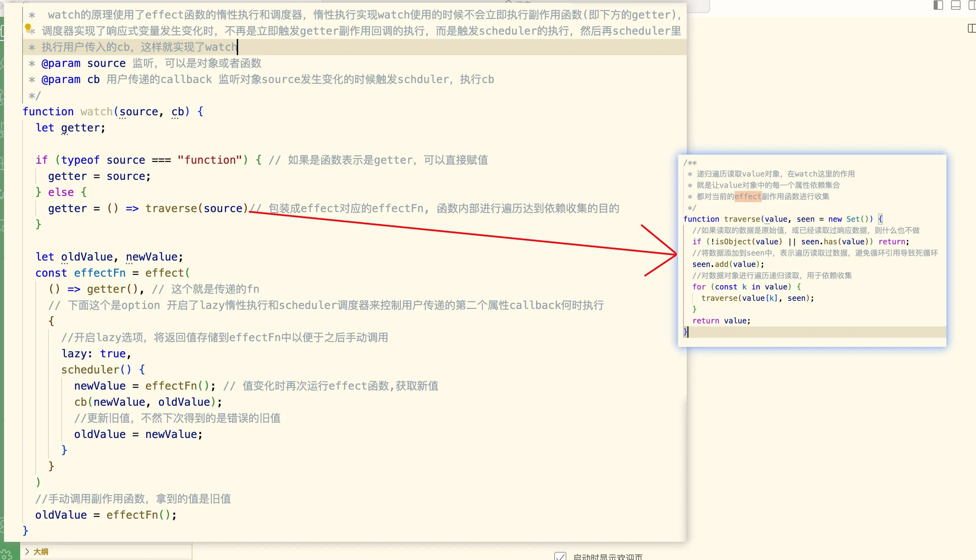Click the 'newValue = effectFn();' statement
976x560 pixels.
(145, 386)
